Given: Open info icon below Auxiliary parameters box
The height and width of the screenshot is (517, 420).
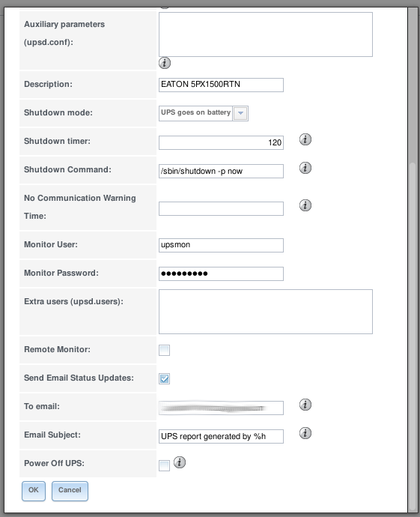Looking at the screenshot, I should coord(165,63).
